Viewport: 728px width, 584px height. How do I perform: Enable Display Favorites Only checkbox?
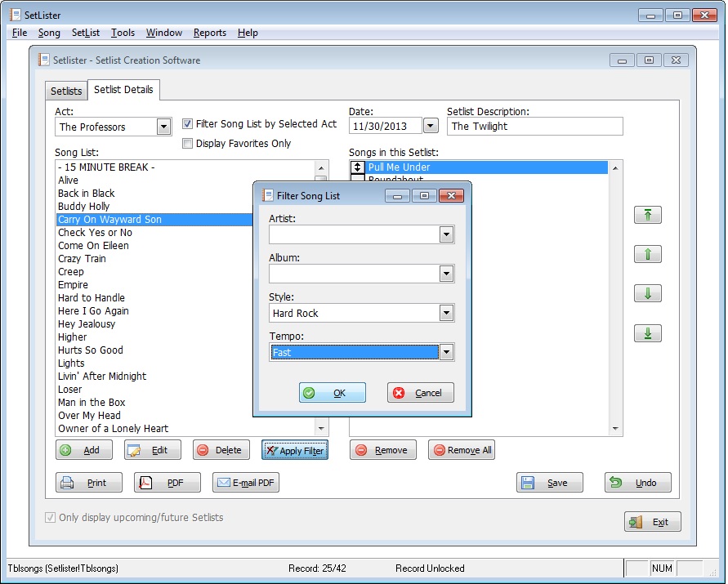coord(188,144)
